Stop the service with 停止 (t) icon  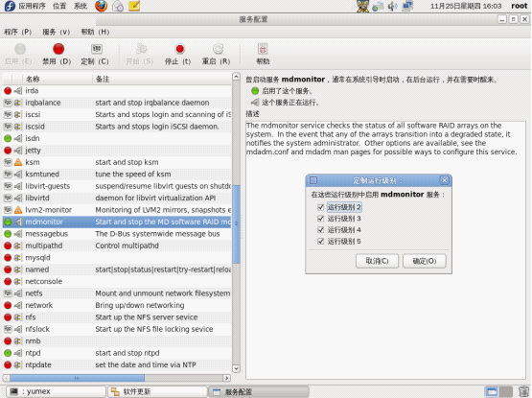click(179, 49)
